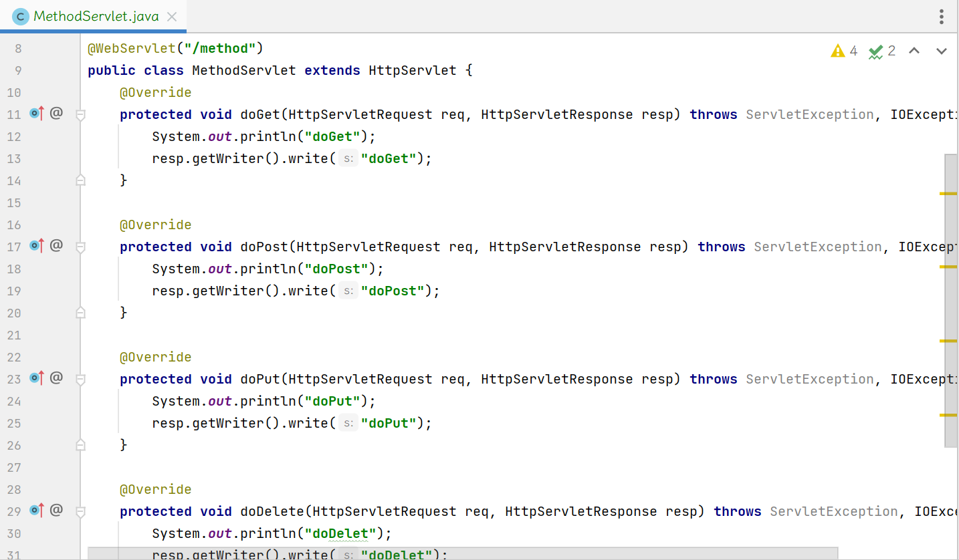Click the @Override annotation on line 16
The height and width of the screenshot is (560, 959).
point(156,225)
